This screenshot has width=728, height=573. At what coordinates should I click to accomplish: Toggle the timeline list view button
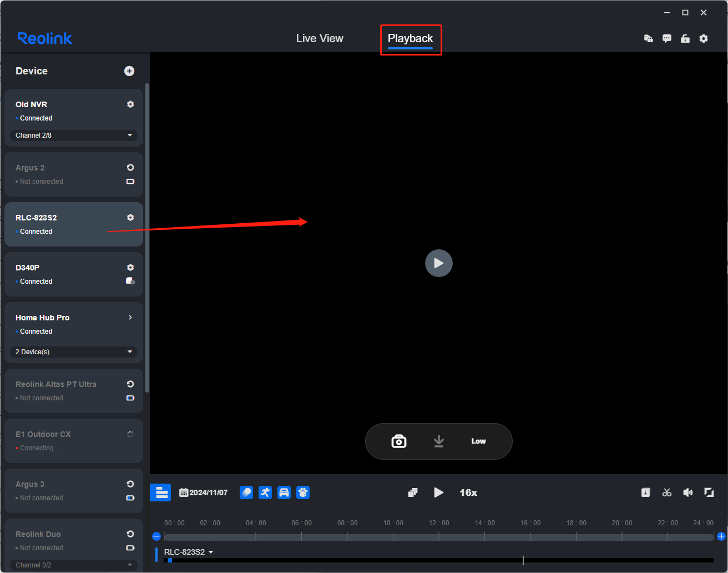160,492
